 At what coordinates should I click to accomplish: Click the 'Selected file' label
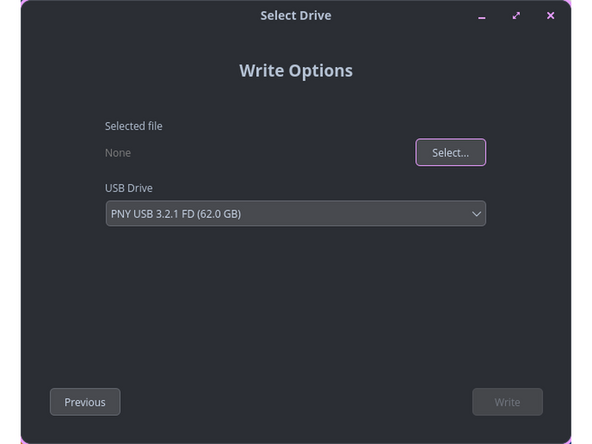coord(134,126)
